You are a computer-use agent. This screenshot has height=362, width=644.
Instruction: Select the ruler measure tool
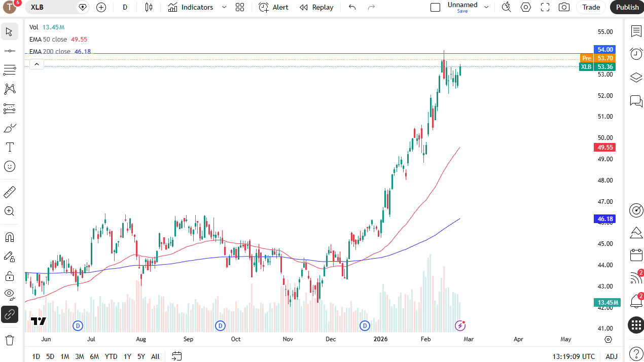9,192
